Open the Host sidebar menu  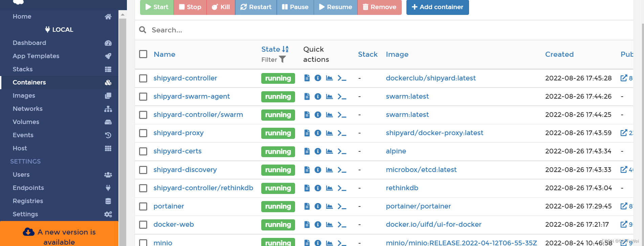[x=59, y=148]
